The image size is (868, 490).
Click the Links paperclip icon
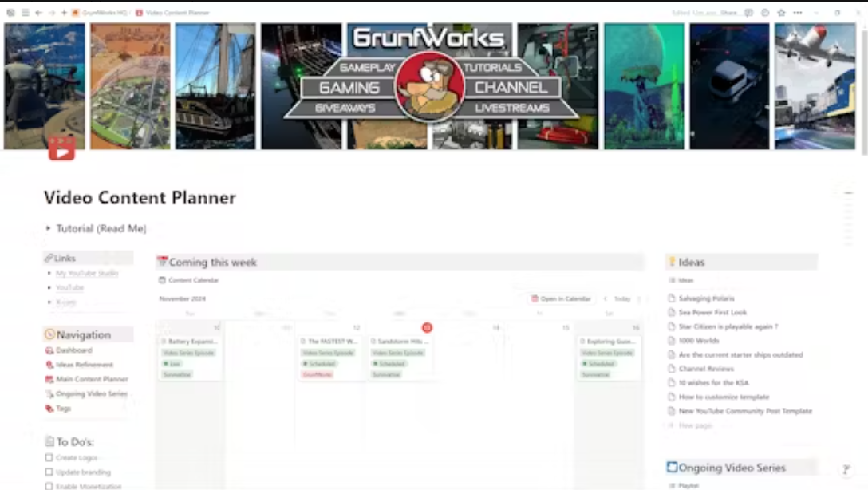49,258
